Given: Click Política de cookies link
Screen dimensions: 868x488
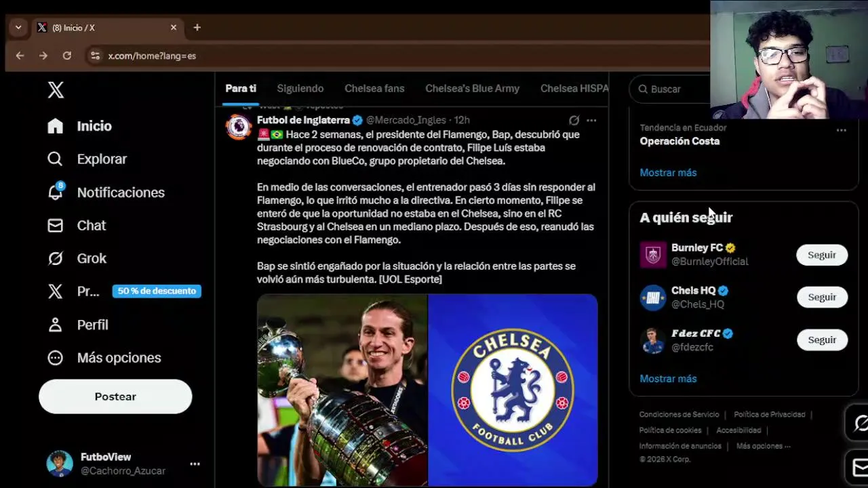Looking at the screenshot, I should point(670,430).
